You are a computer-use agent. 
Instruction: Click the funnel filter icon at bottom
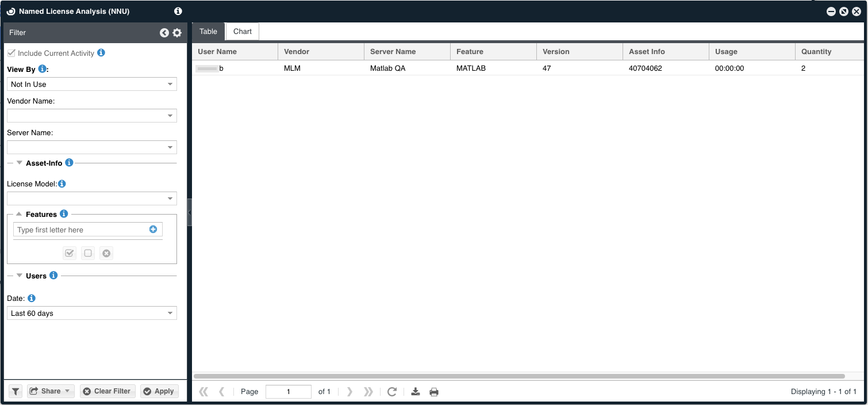16,391
